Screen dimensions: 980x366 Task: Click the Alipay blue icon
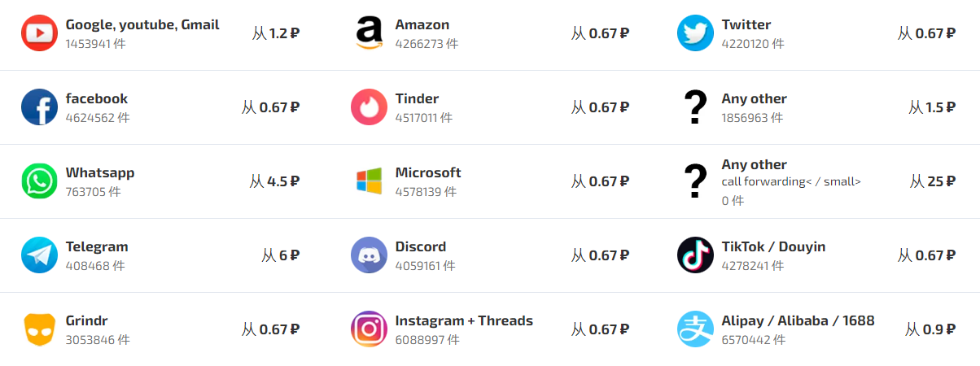point(695,329)
